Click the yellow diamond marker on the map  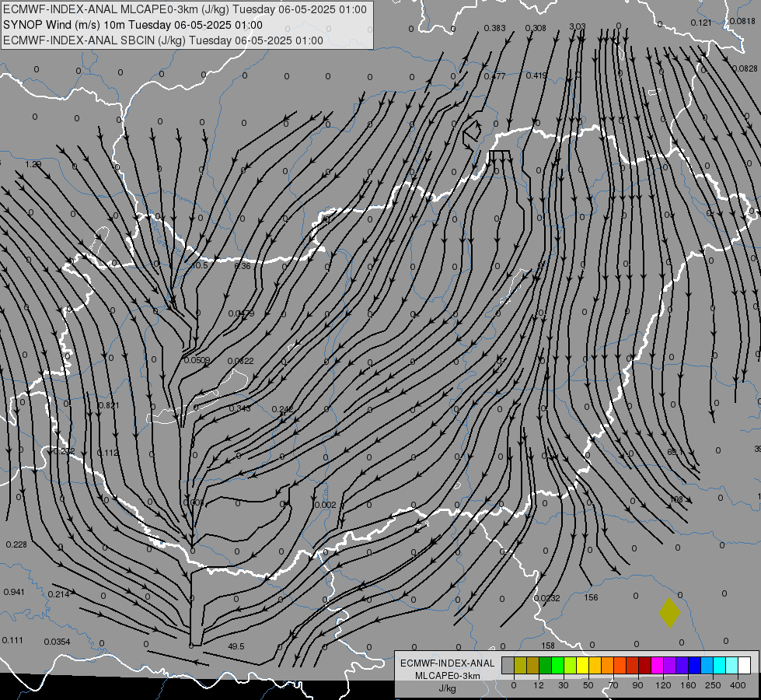coord(669,613)
